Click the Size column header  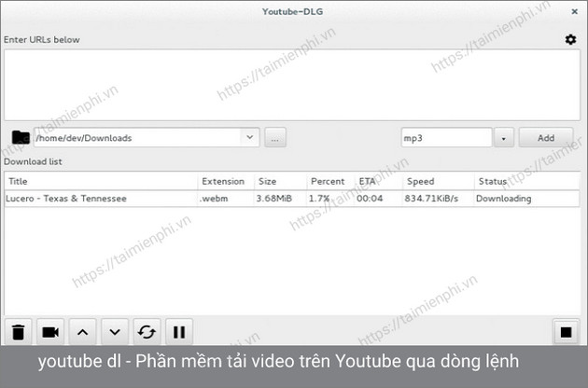tap(280, 182)
